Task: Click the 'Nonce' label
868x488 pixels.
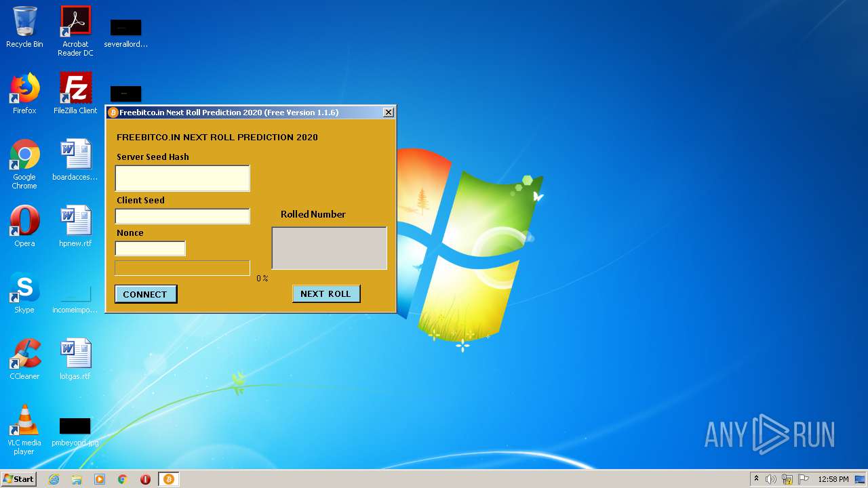Action: 130,232
